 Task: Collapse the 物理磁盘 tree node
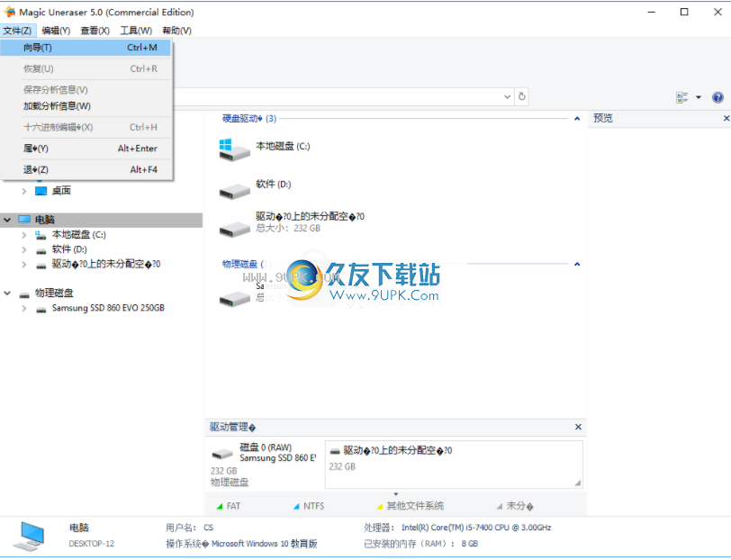[7, 294]
